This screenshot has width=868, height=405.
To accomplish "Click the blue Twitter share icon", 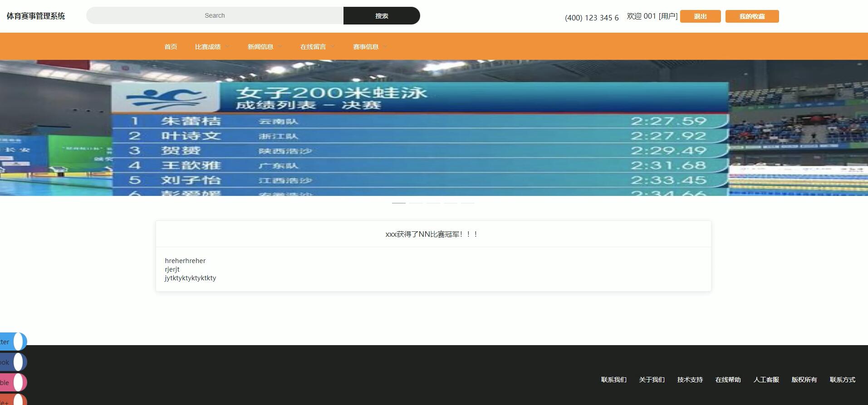I will click(13, 342).
